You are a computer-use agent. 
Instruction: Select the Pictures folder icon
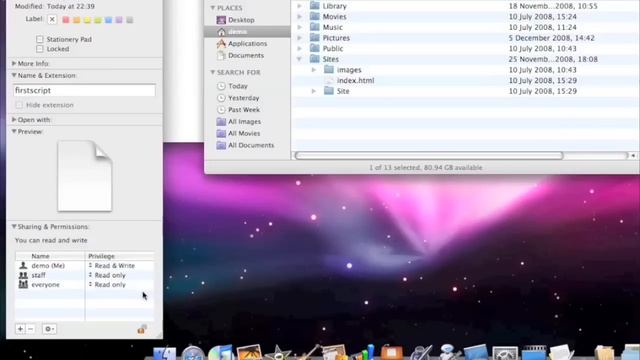click(x=315, y=38)
